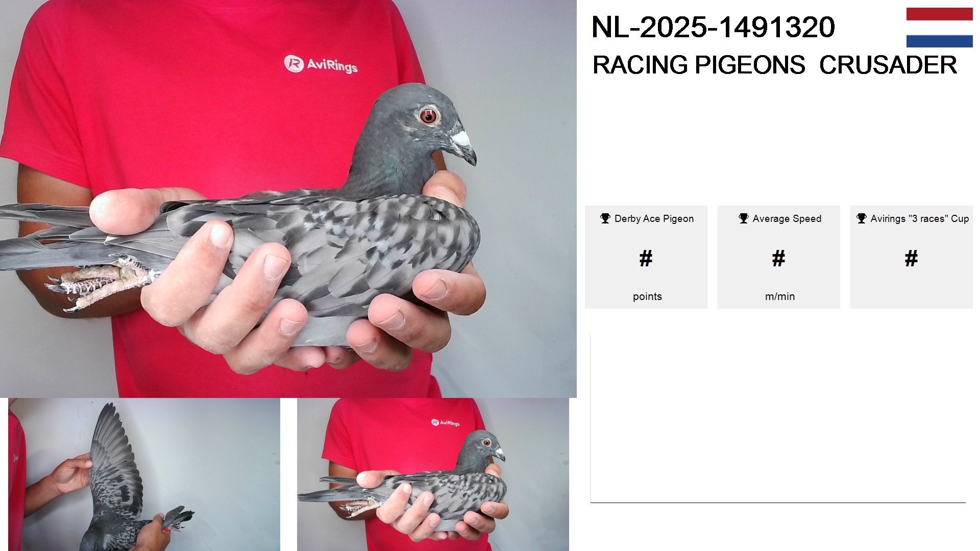Click the Avirings 3 races Cup trophy icon
Viewport: 980px width, 551px height.
point(862,218)
